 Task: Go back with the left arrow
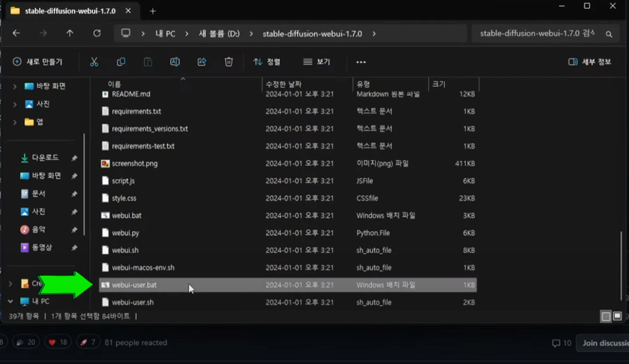pos(16,34)
